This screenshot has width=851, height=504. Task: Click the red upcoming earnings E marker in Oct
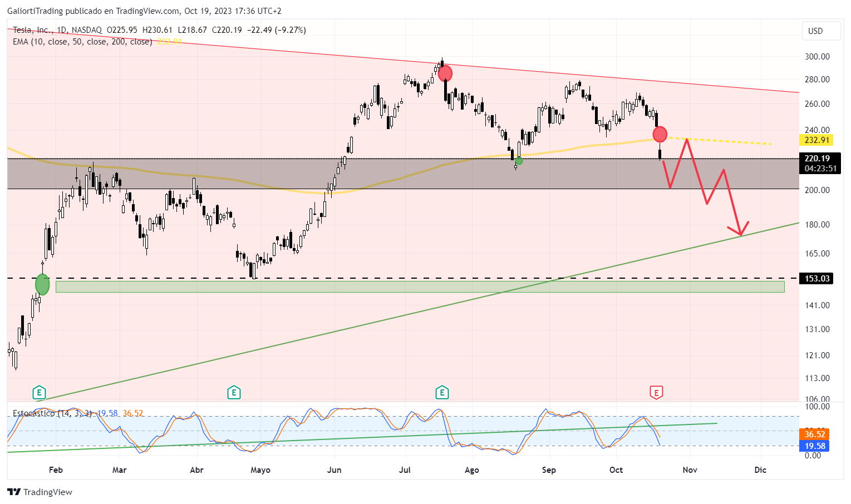point(656,392)
